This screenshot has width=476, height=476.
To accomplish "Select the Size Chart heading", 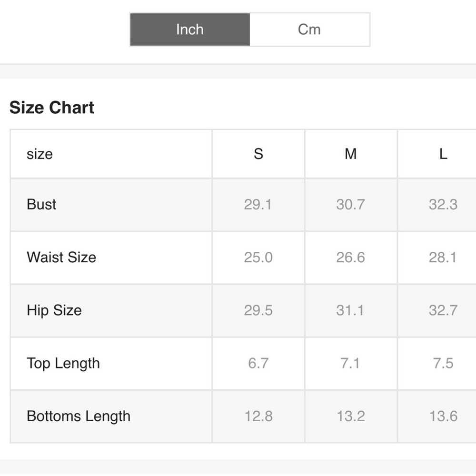I will 52,108.
